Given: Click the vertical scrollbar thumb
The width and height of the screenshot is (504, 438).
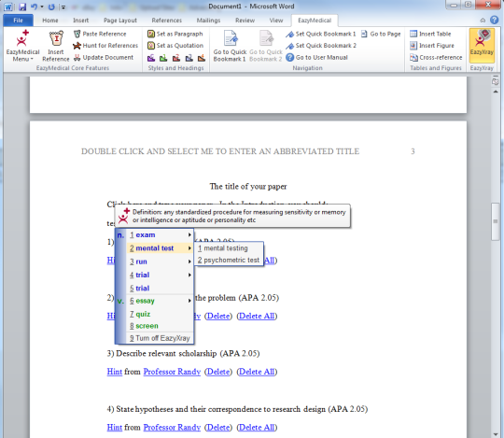Looking at the screenshot, I should [x=496, y=221].
